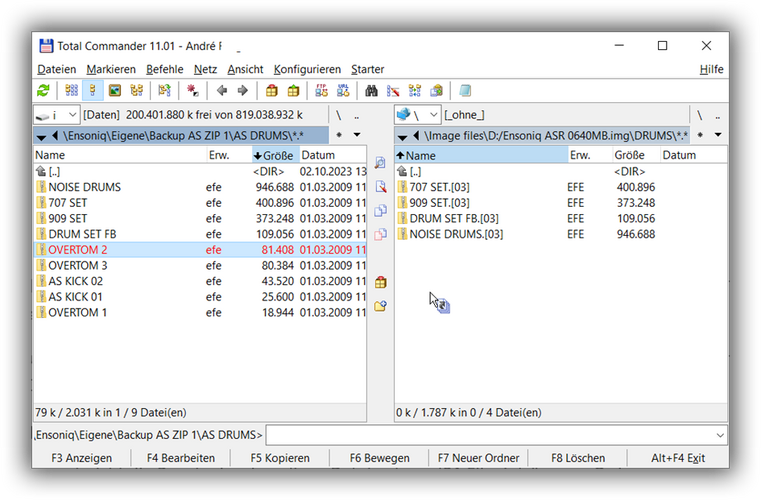Activate the full details view toolbar icon
The width and height of the screenshot is (761, 500).
tap(93, 91)
